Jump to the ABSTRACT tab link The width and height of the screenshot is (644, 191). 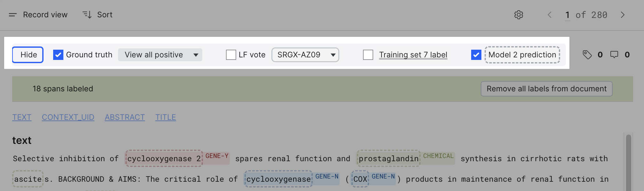[125, 117]
